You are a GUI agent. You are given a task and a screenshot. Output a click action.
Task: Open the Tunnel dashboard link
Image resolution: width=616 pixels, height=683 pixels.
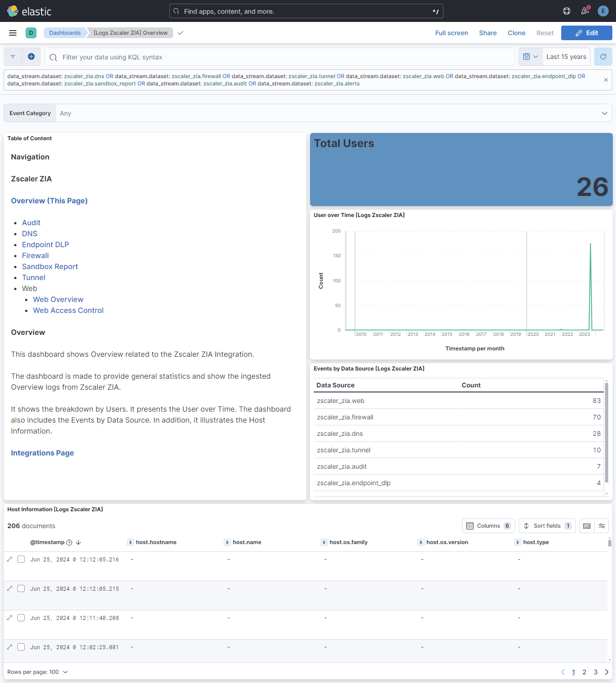tap(33, 277)
